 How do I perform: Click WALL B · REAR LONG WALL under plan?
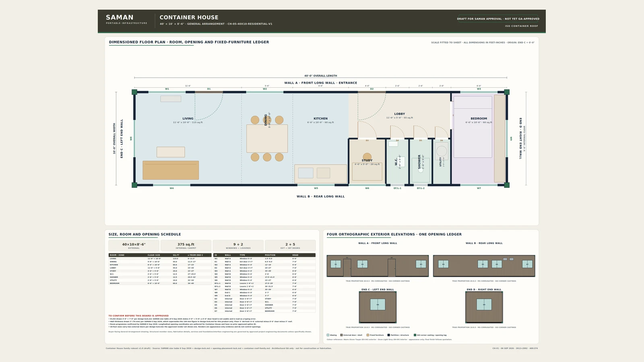[320, 196]
